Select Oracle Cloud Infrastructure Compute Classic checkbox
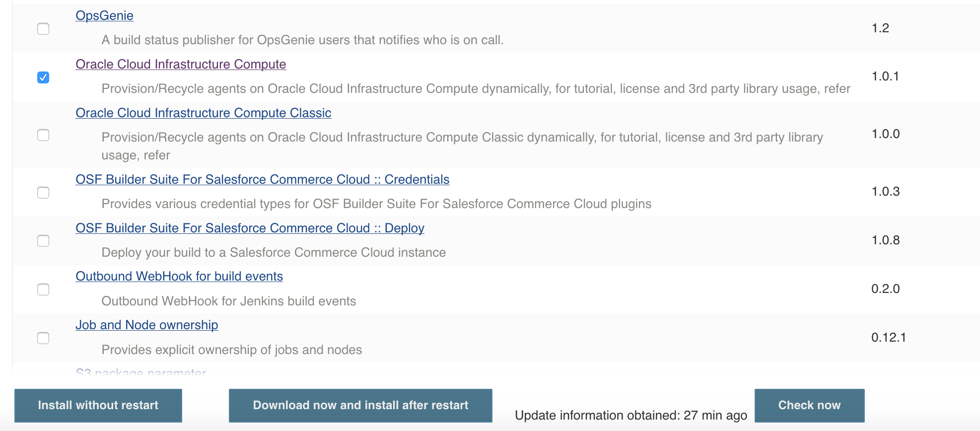Screen dimensions: 980x431 pos(43,135)
